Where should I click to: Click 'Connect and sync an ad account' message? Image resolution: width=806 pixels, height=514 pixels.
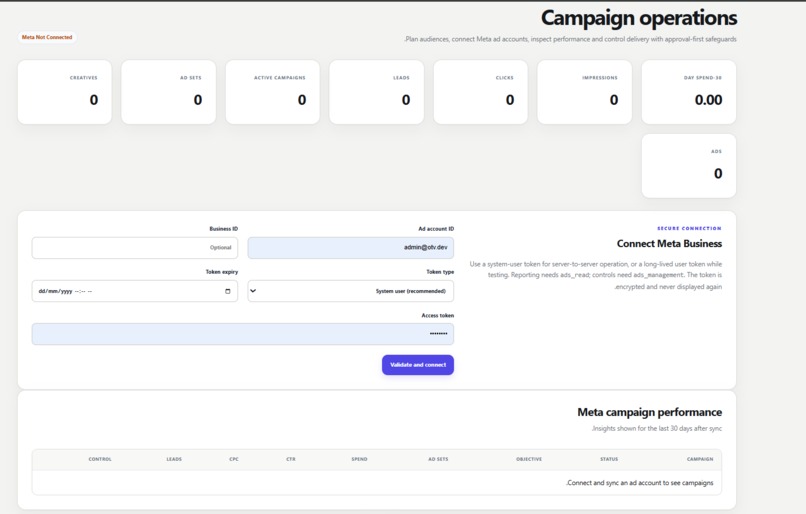click(639, 483)
